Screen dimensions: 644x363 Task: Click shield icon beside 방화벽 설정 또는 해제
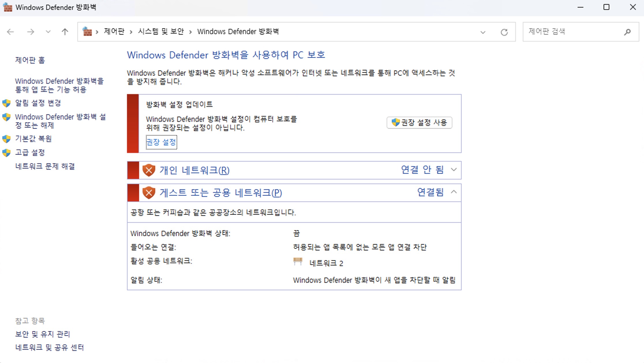point(6,117)
